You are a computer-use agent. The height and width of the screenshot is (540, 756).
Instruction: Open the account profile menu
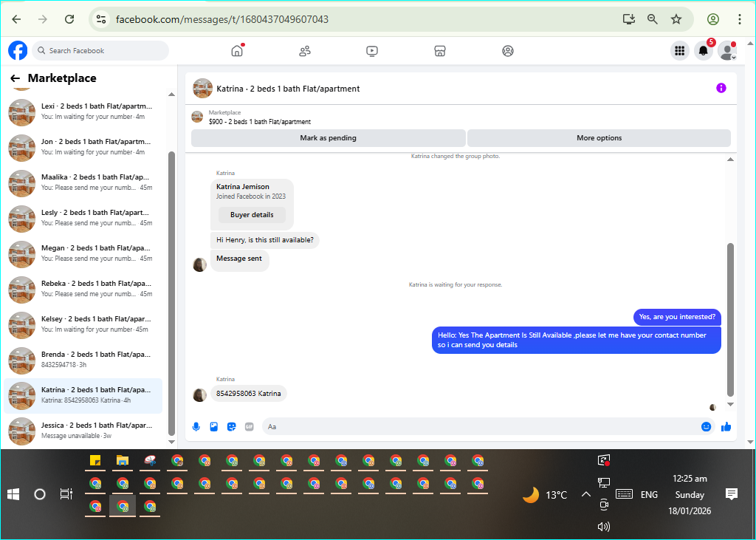tap(727, 51)
